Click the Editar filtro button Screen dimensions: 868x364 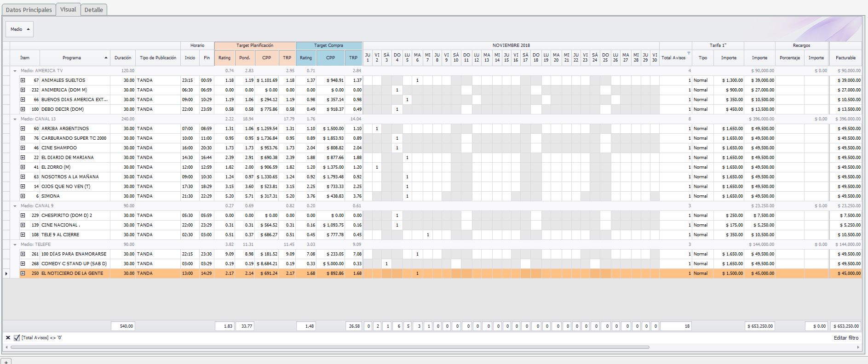[x=846, y=338]
